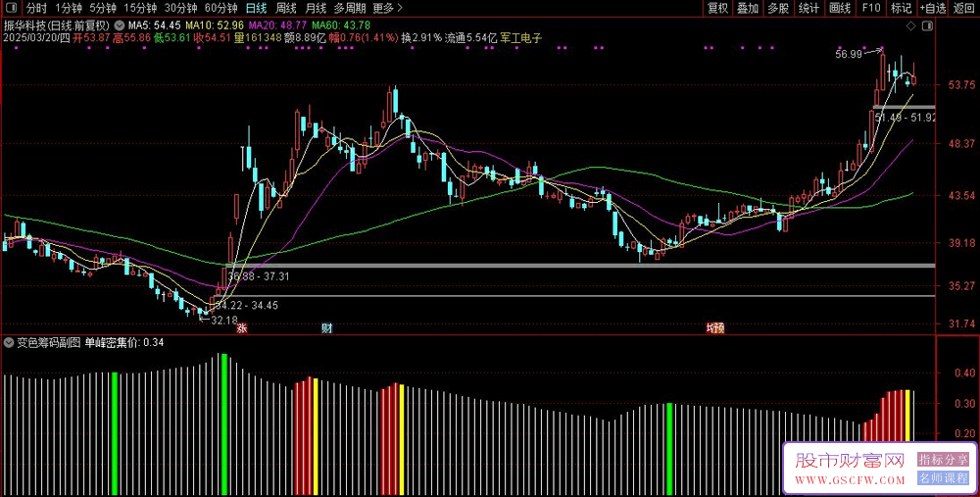Screen dimensions: 980x497
Task: Click the 财 event marker
Action: [x=327, y=328]
